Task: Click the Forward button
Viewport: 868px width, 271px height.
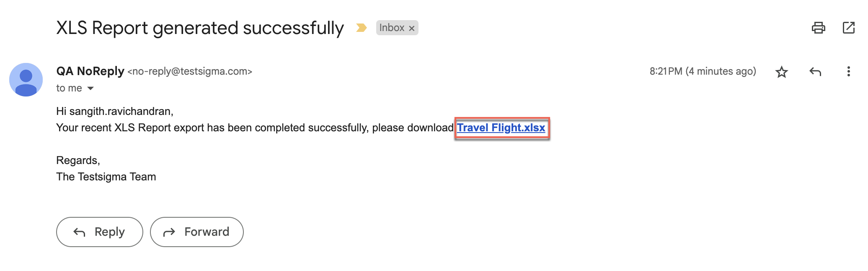Action: point(197,232)
